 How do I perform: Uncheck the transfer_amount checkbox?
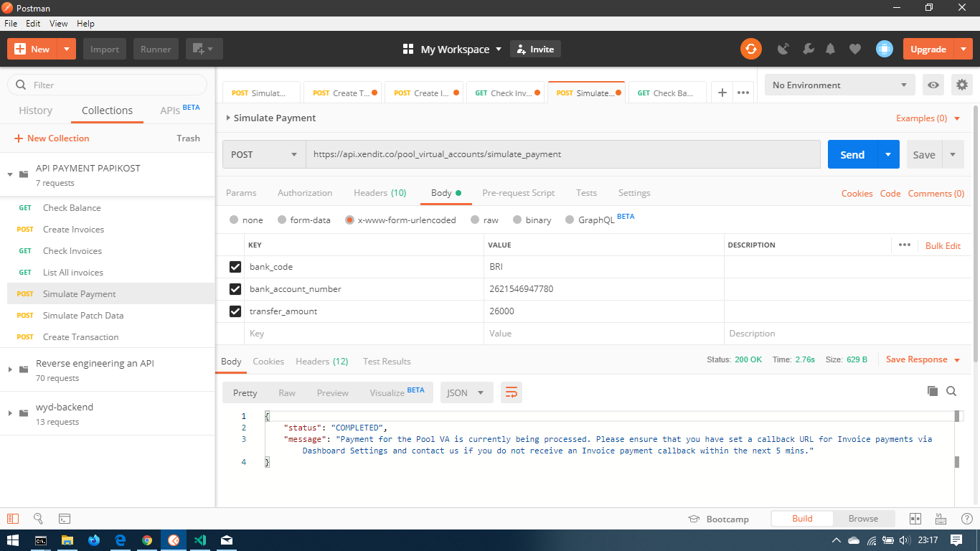235,311
